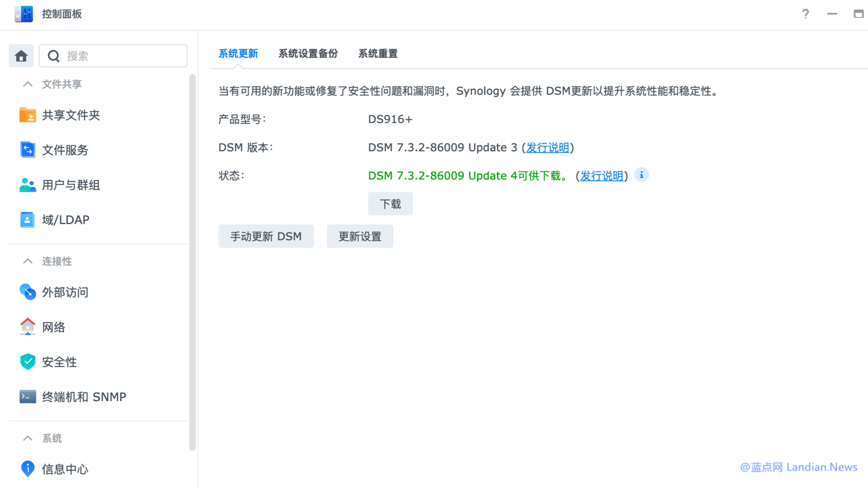The width and height of the screenshot is (868, 488).
Task: Open the help question mark icon
Action: click(x=806, y=14)
